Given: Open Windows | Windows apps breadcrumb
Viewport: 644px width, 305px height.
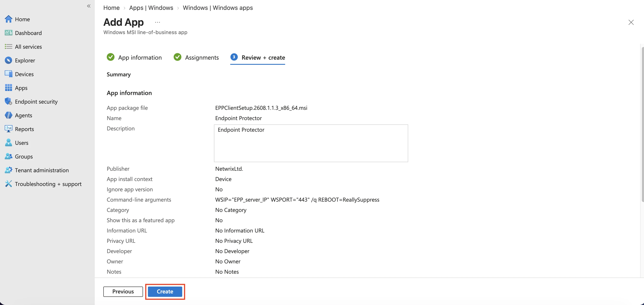Looking at the screenshot, I should [x=218, y=8].
